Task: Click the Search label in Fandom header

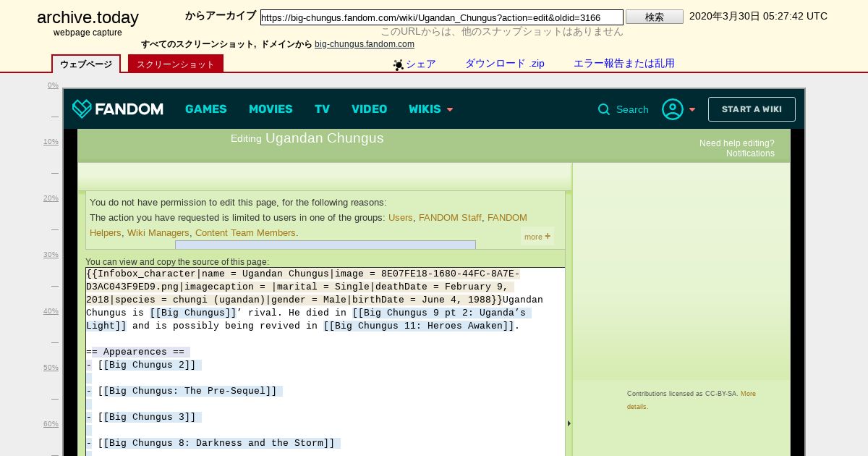Action: click(632, 109)
